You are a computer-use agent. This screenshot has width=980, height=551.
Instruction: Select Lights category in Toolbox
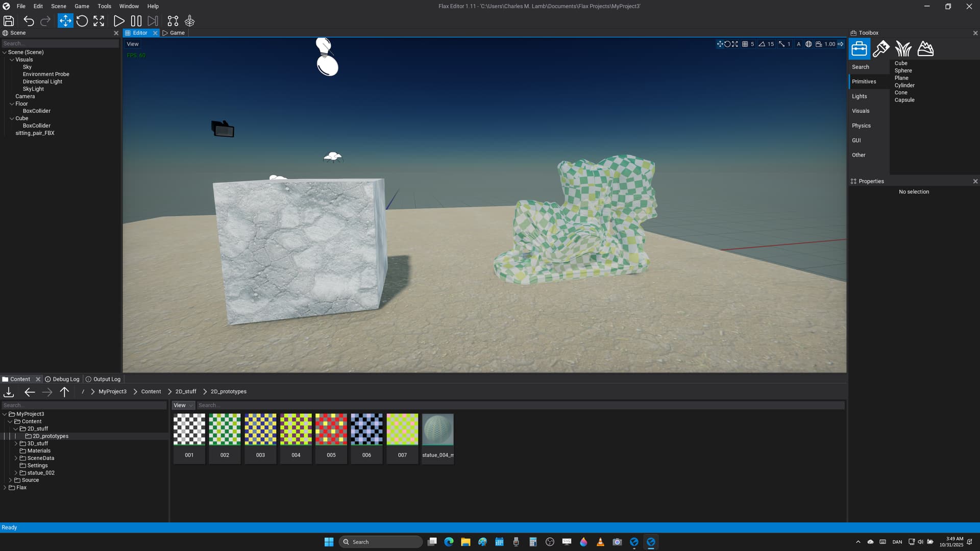click(859, 96)
